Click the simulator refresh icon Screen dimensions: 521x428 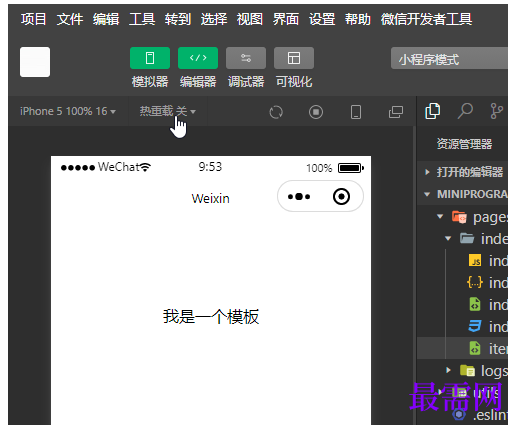tap(276, 112)
